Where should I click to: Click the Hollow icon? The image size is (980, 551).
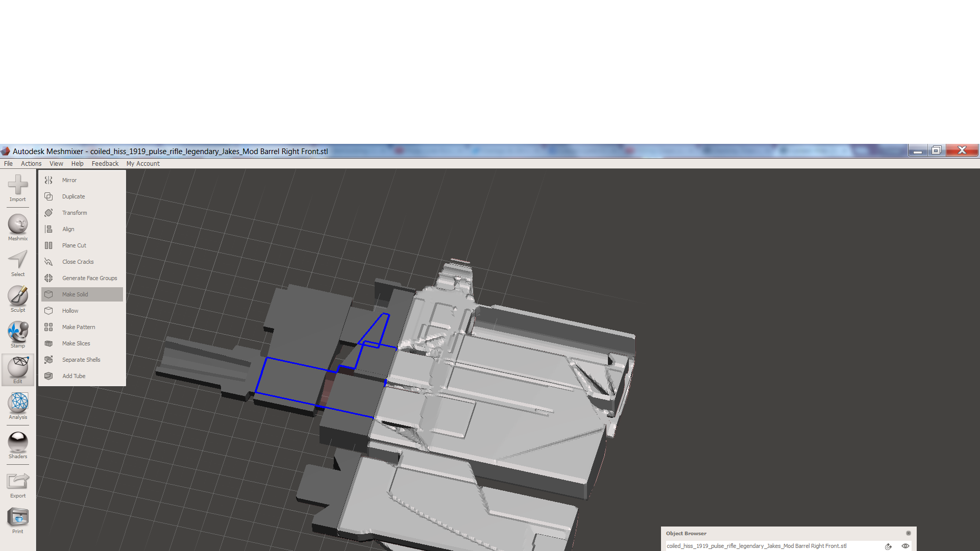pyautogui.click(x=48, y=311)
